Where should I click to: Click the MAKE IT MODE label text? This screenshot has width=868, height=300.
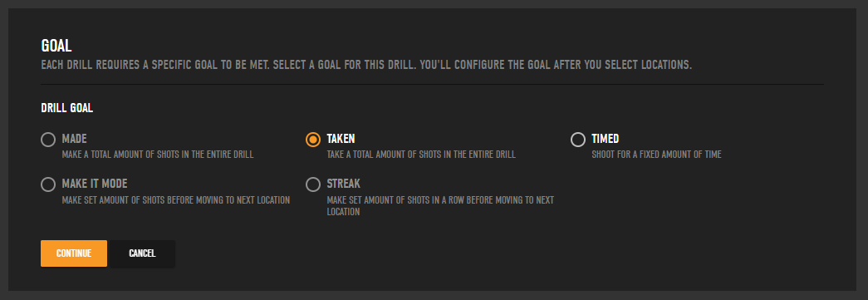pyautogui.click(x=95, y=184)
